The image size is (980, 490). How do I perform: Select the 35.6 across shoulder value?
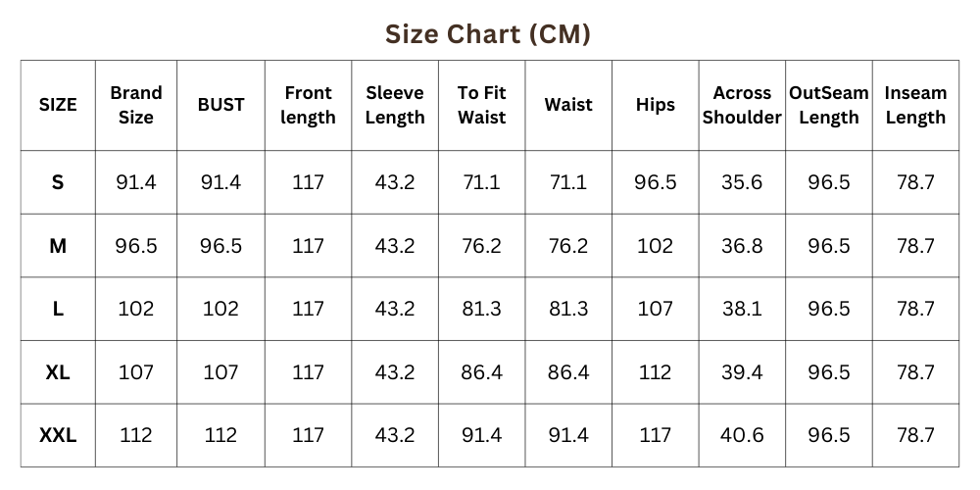(x=742, y=182)
